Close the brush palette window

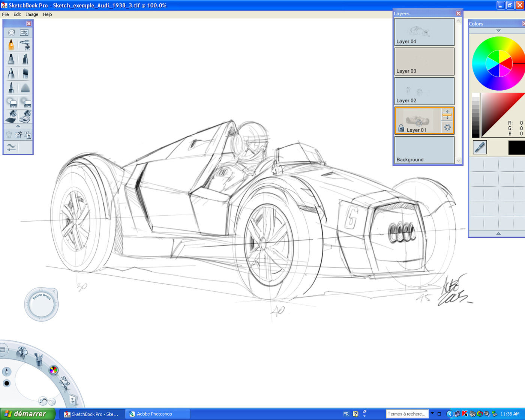(29, 23)
